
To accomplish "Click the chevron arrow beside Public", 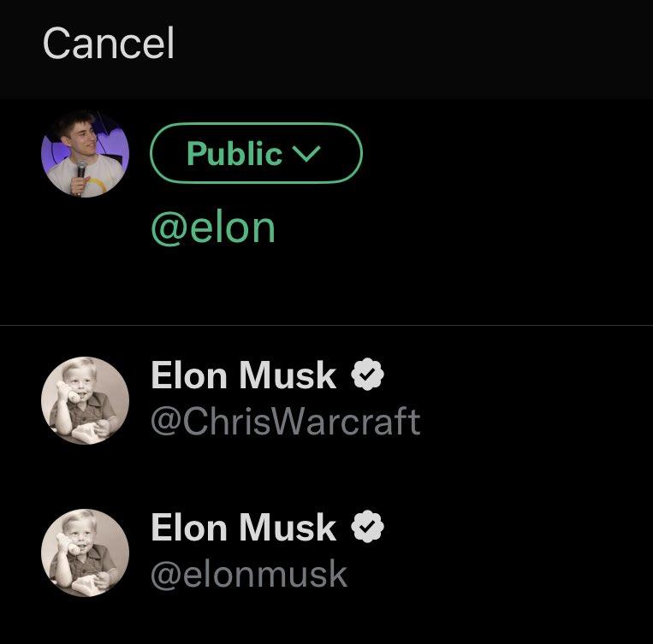I will click(x=306, y=154).
